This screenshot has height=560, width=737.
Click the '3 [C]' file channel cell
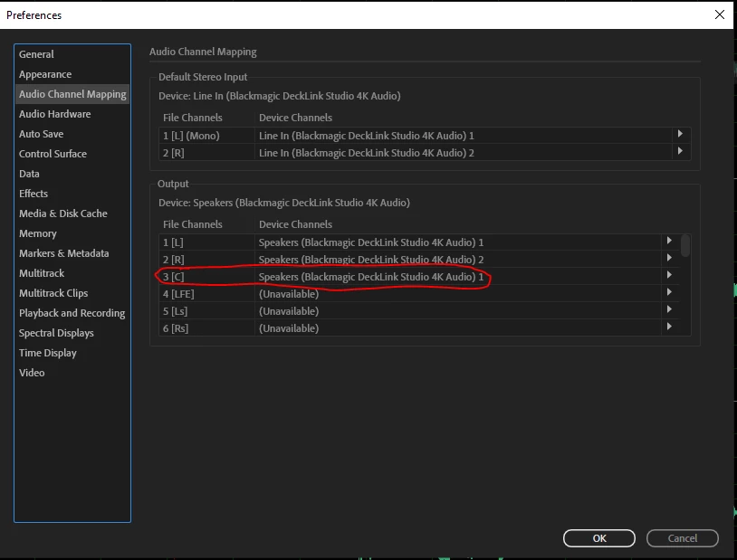[x=206, y=277]
